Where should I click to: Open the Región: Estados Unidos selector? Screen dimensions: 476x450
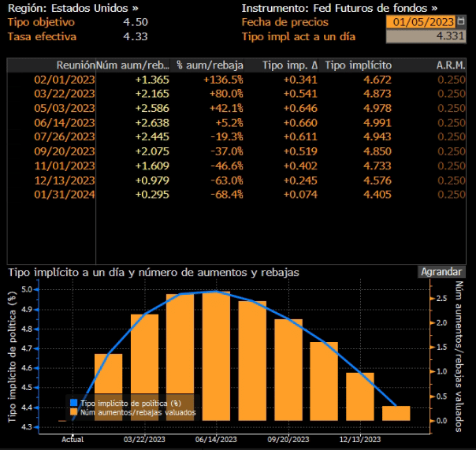(73, 8)
